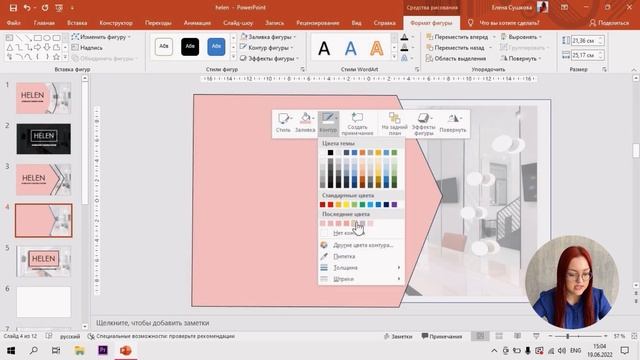Open Область выделения pane
The image size is (640, 360).
pyautogui.click(x=456, y=58)
